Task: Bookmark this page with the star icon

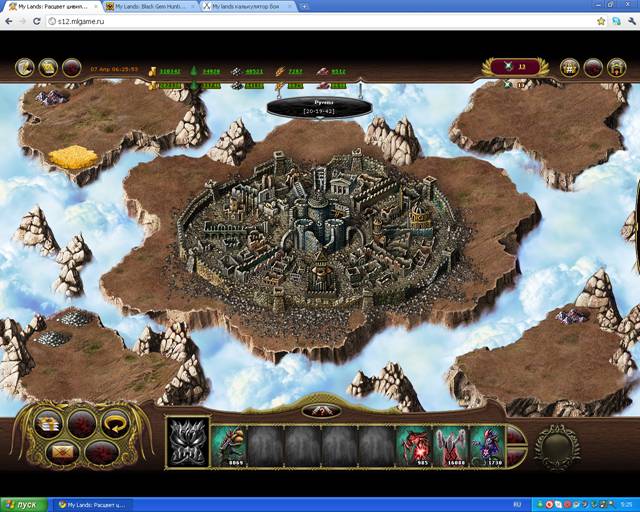Action: (601, 21)
